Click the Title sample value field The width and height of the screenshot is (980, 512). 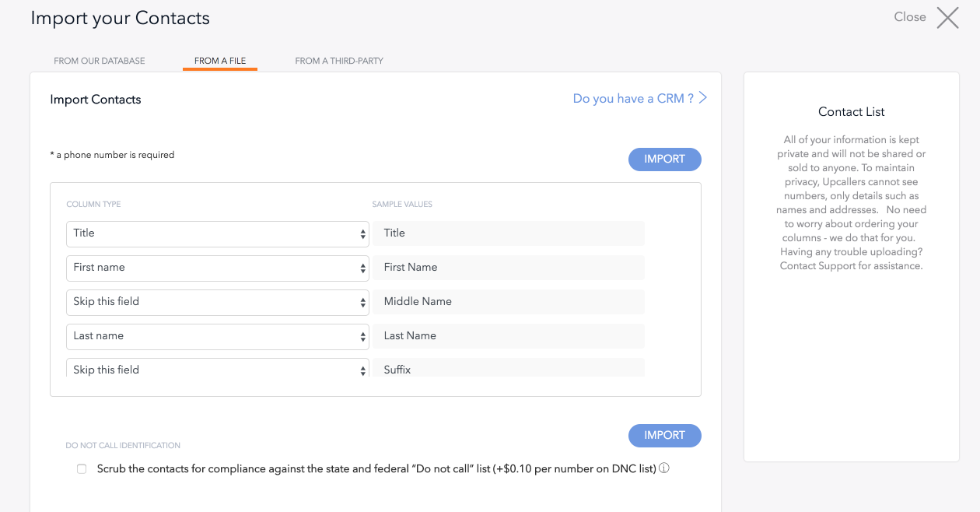pos(509,233)
